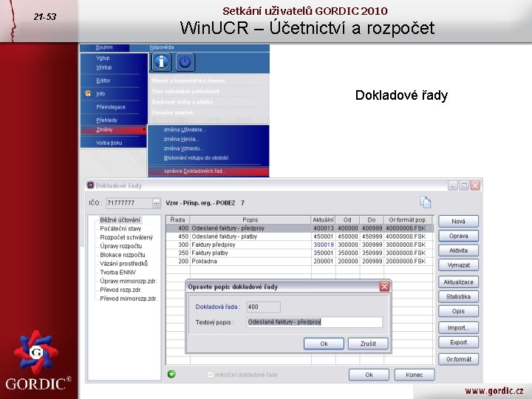Viewport: 532px width, 399px height.
Task: Close the Opravte popis dialog with X
Action: coord(384,287)
